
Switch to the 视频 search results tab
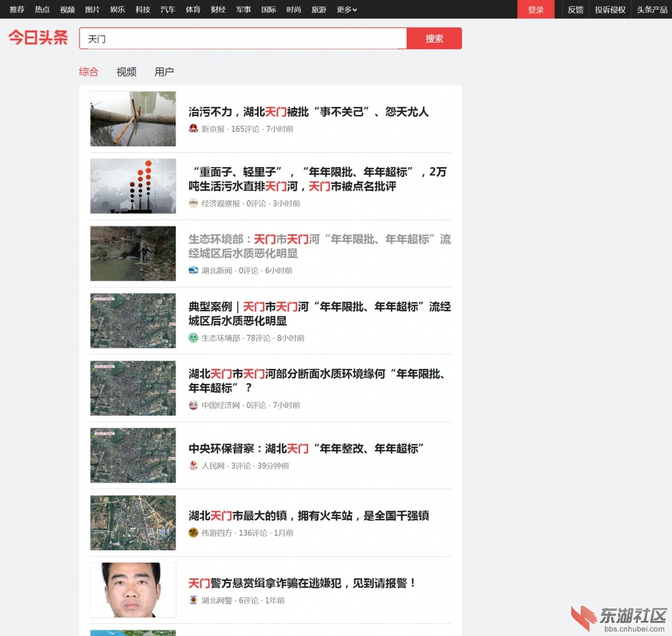coord(127,72)
